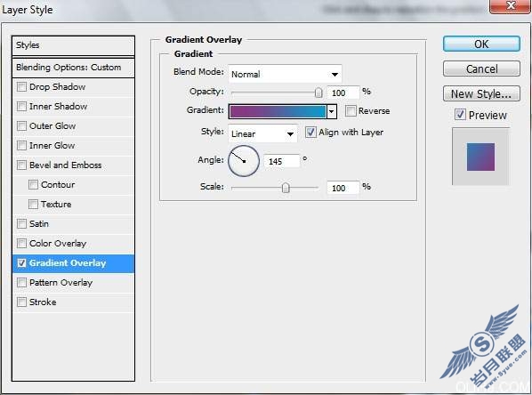This screenshot has height=395, width=532.
Task: Expand the Blend Mode dropdown
Action: click(285, 74)
